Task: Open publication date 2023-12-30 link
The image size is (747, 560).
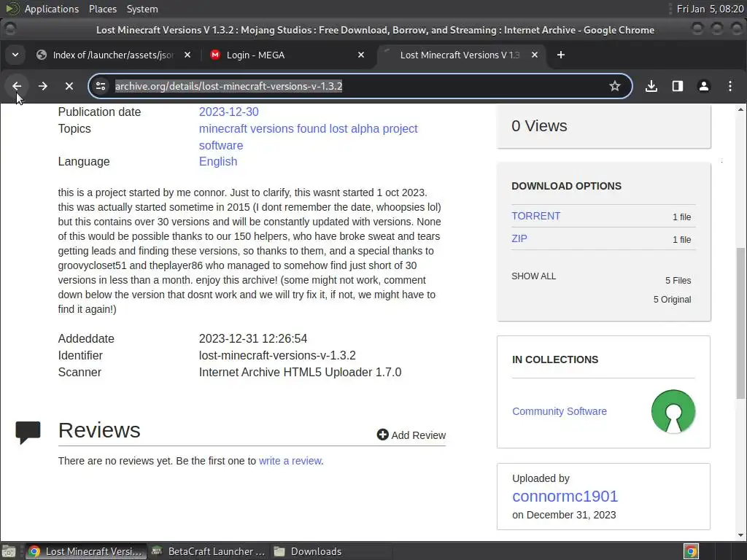Action: pyautogui.click(x=228, y=112)
